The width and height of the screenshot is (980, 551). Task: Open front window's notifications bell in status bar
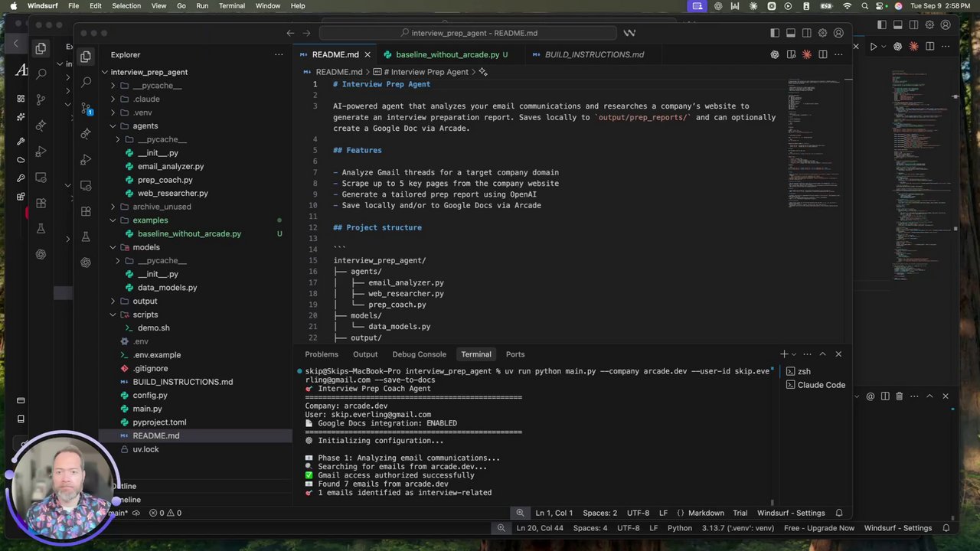click(839, 513)
